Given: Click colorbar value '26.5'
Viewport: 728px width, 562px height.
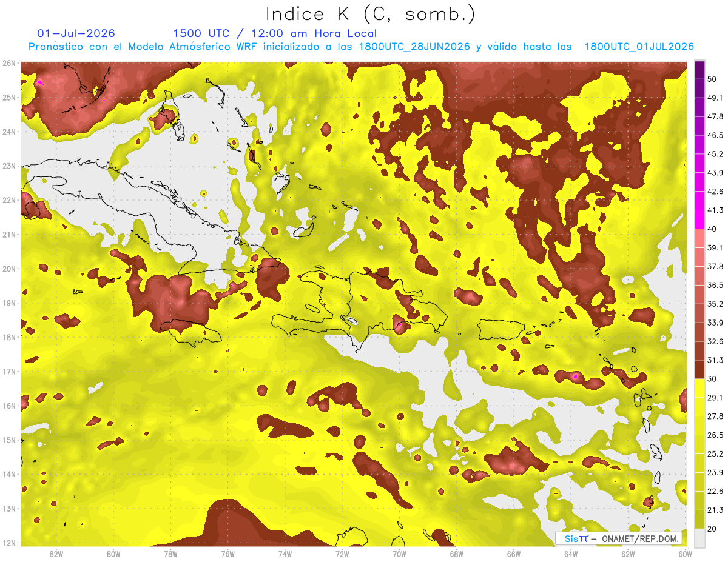Looking at the screenshot, I should (715, 435).
